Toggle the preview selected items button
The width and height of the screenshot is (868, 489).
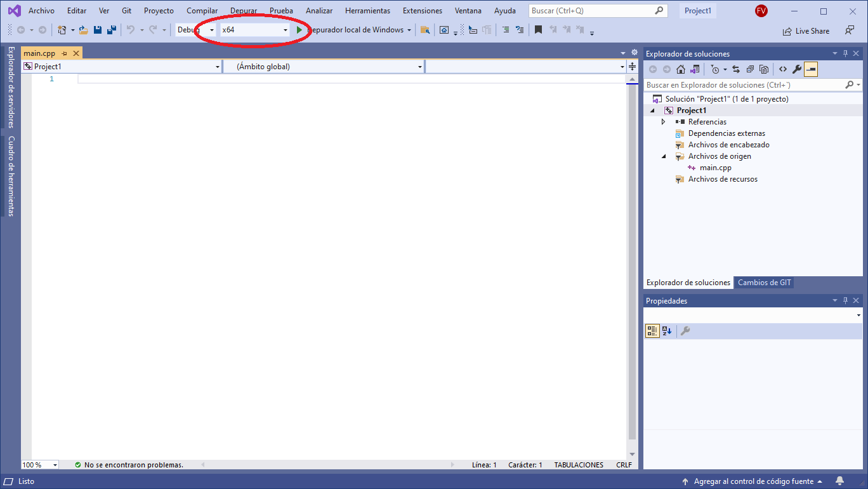[811, 69]
